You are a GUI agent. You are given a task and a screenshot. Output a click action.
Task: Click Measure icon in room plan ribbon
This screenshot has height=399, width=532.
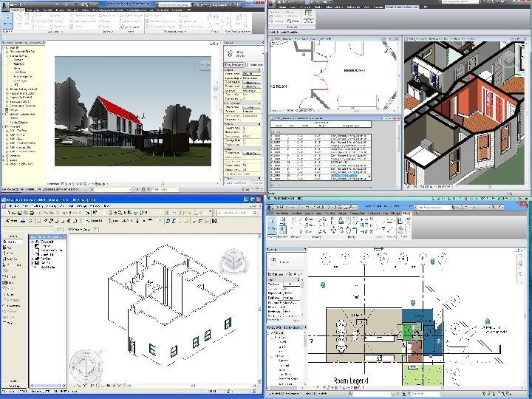389,222
